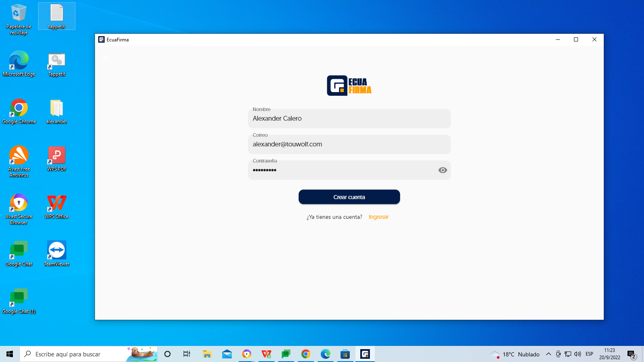644x362 pixels.
Task: Open the Mail app on taskbar
Action: pyautogui.click(x=227, y=354)
